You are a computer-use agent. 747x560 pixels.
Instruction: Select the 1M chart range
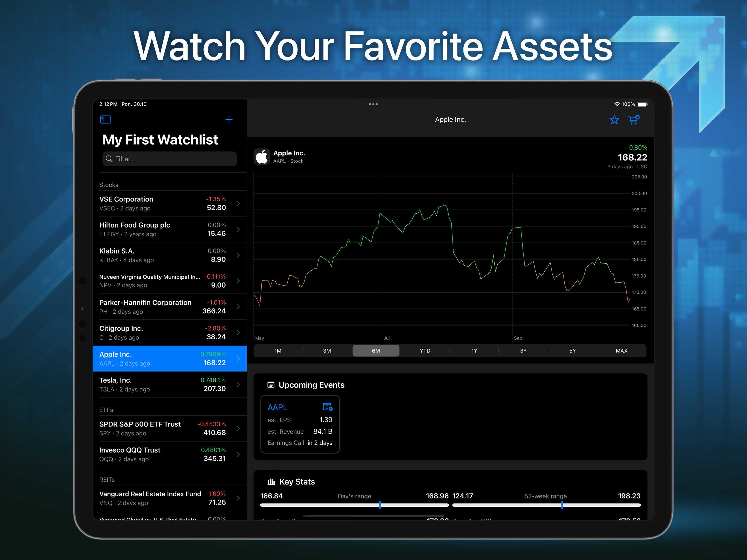pyautogui.click(x=278, y=351)
